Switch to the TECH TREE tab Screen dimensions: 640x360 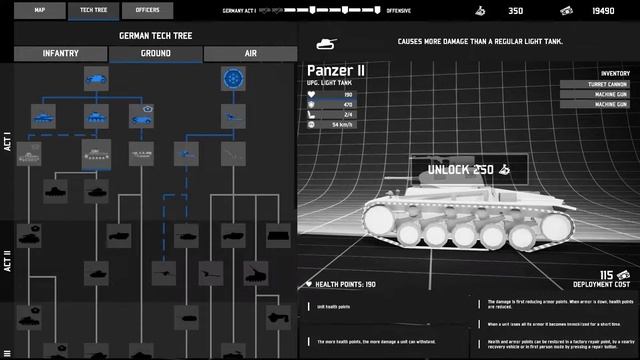93,10
